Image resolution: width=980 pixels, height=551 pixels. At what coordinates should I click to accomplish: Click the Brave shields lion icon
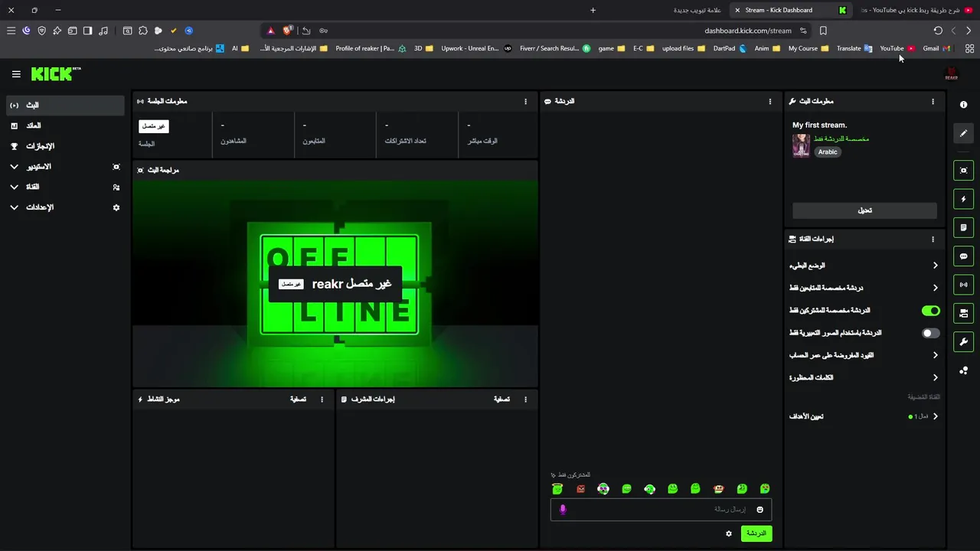(x=287, y=31)
